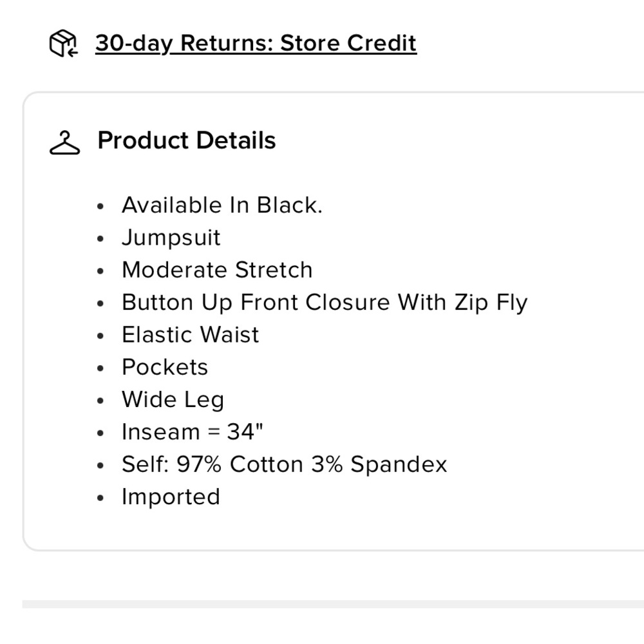
Task: Click 'Button Up Front Closure With Zip Fly'
Action: pyautogui.click(x=325, y=303)
